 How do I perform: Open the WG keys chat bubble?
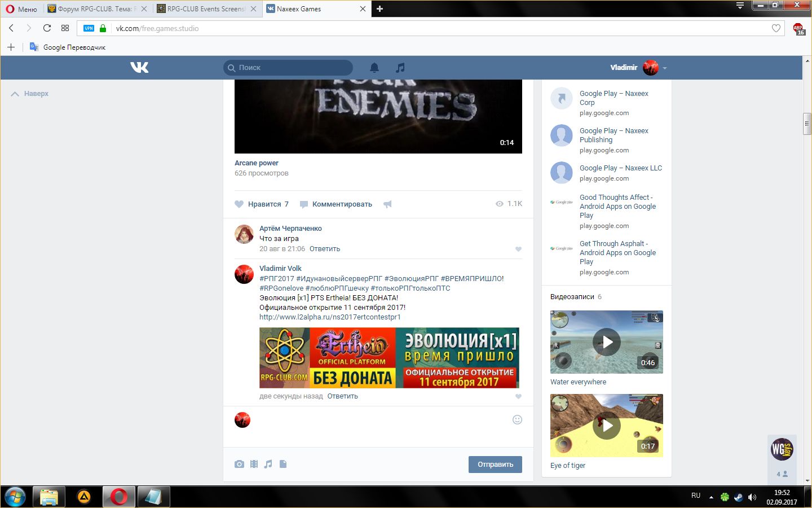[782, 450]
